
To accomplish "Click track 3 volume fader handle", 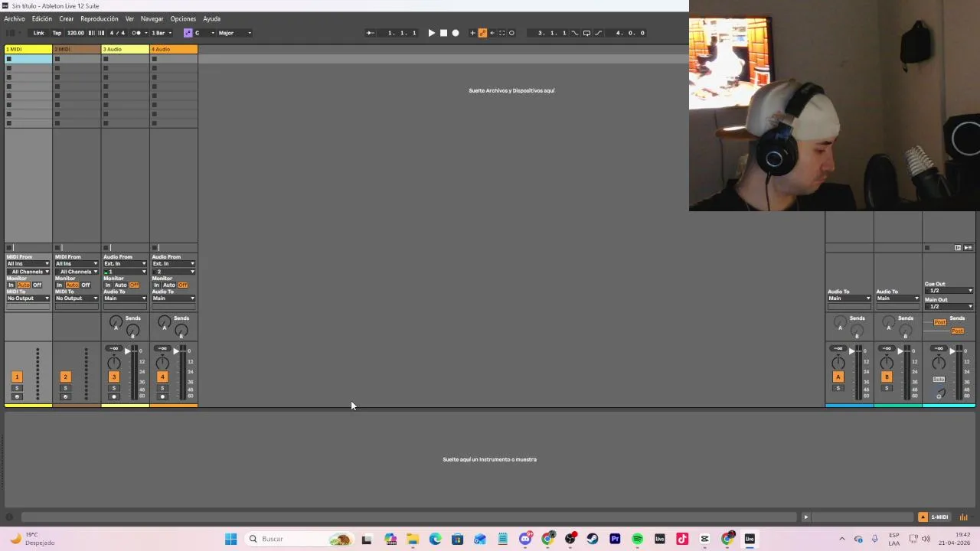I will pyautogui.click(x=127, y=350).
